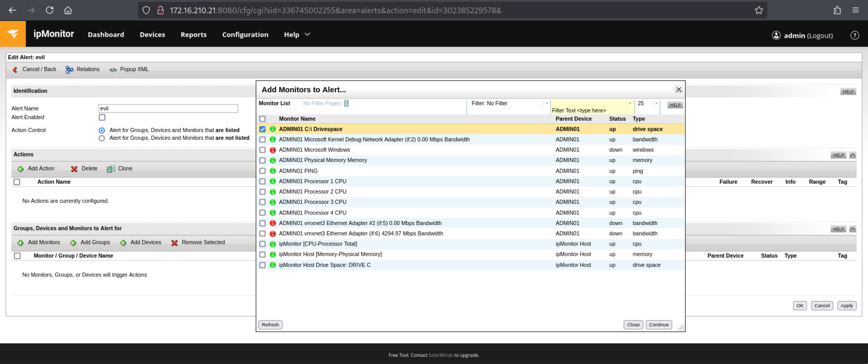
Task: Click the Logout link
Action: point(820,35)
